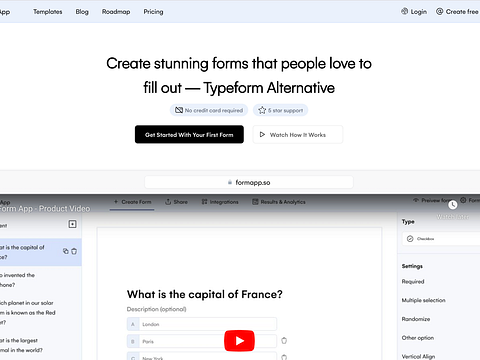Click the Vertical Align setting label
This screenshot has width=480, height=360.
coord(418,356)
